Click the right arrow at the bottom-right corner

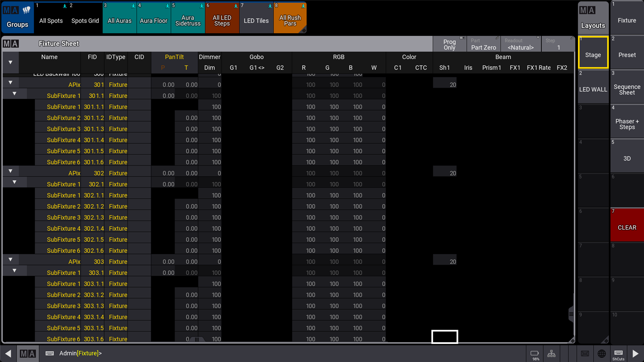coord(636,354)
